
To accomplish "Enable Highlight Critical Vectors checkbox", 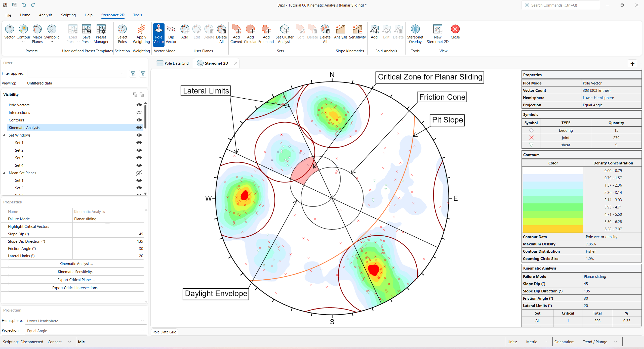I will click(x=107, y=226).
